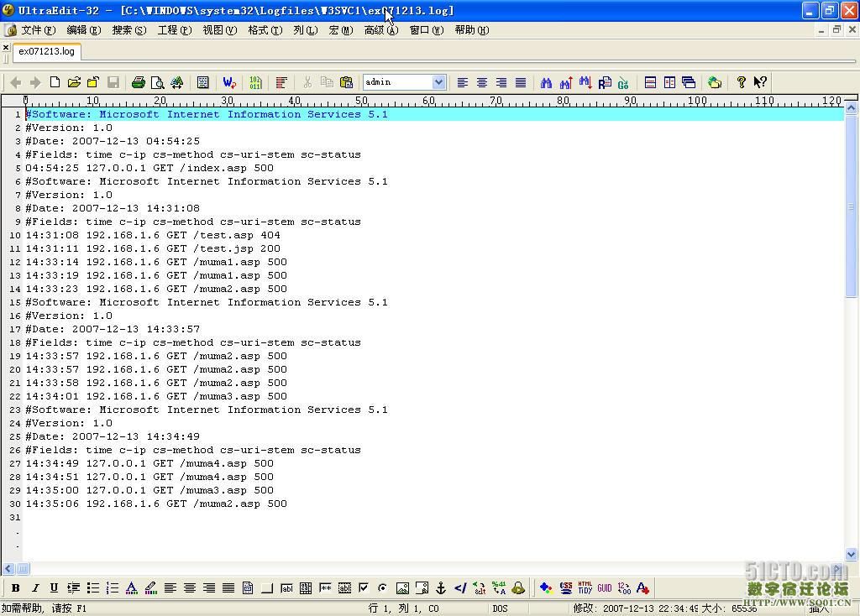Image resolution: width=860 pixels, height=616 pixels.
Task: Open the 帮助 (Help) menu
Action: point(472,30)
